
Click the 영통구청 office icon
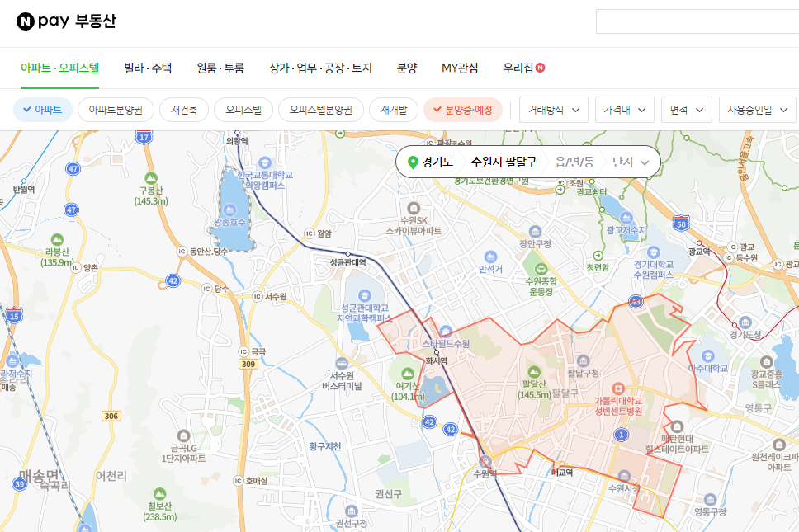click(710, 499)
